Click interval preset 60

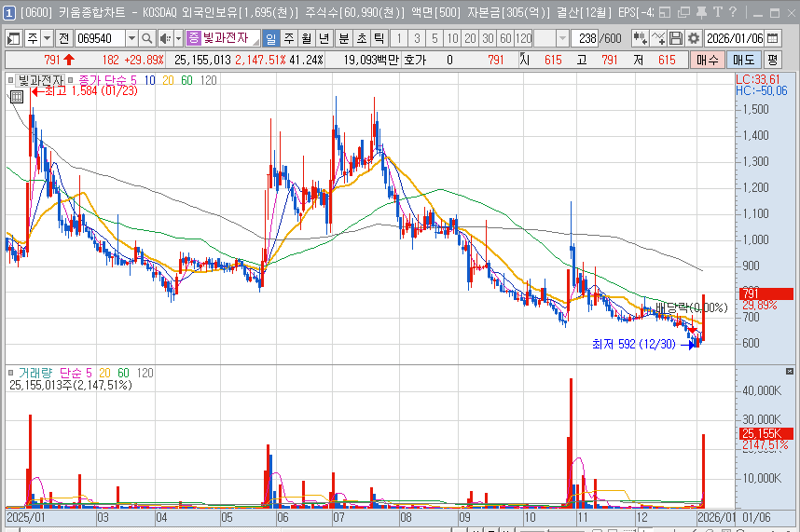pyautogui.click(x=505, y=38)
